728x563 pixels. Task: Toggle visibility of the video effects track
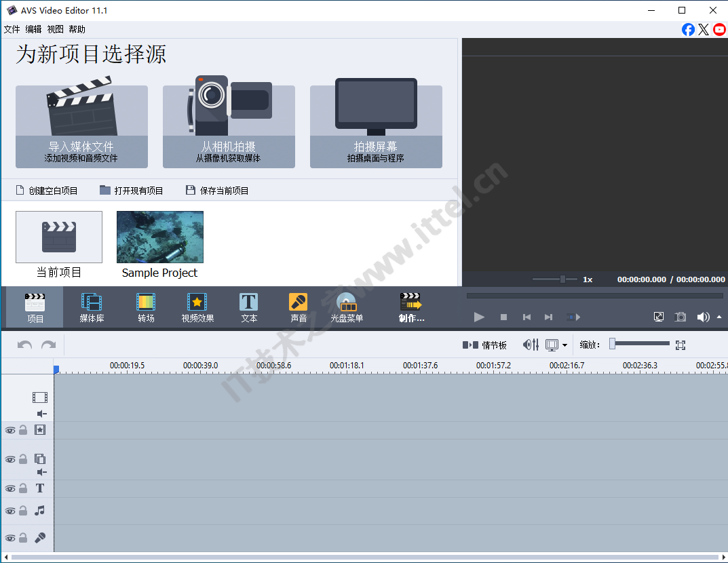pos(10,430)
